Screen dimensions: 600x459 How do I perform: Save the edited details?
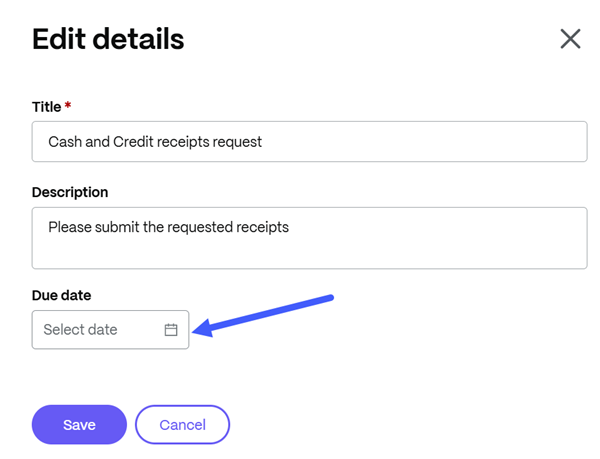79,425
